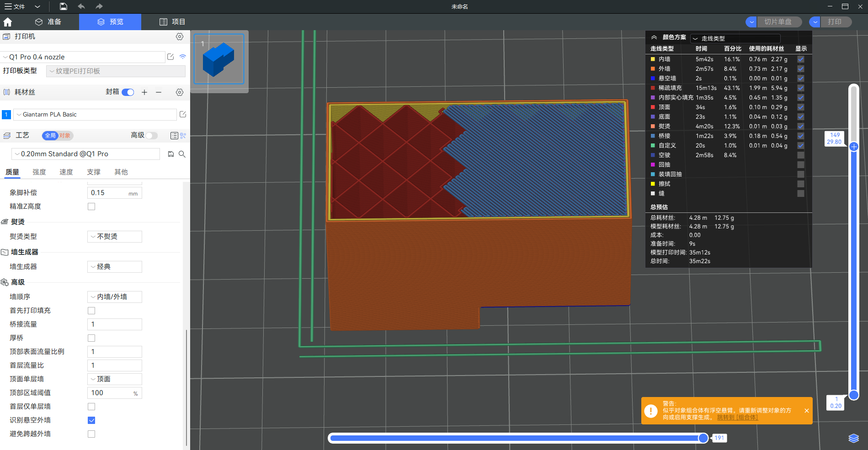
Task: Click the printer Wi-Fi connection icon
Action: [x=183, y=57]
